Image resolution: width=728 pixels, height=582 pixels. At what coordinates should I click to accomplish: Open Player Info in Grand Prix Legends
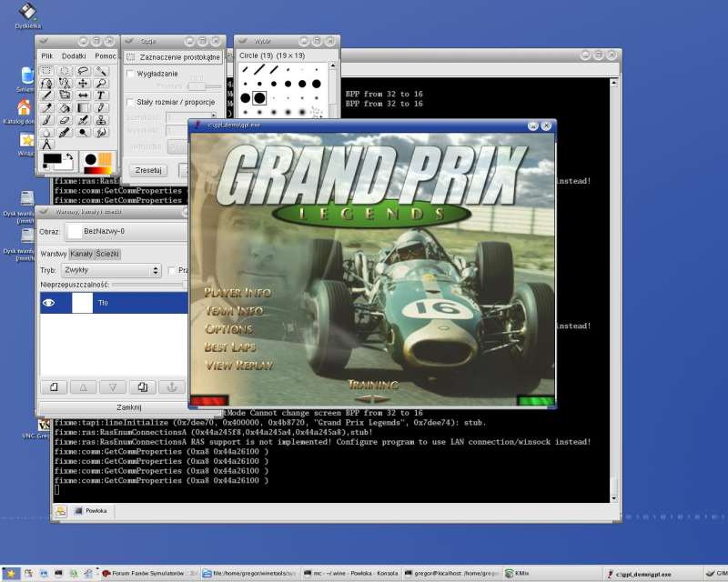[x=238, y=293]
